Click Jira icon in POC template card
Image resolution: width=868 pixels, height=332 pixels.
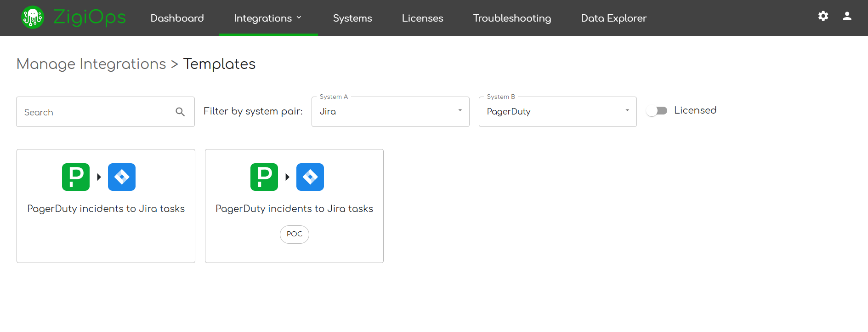coord(310,177)
